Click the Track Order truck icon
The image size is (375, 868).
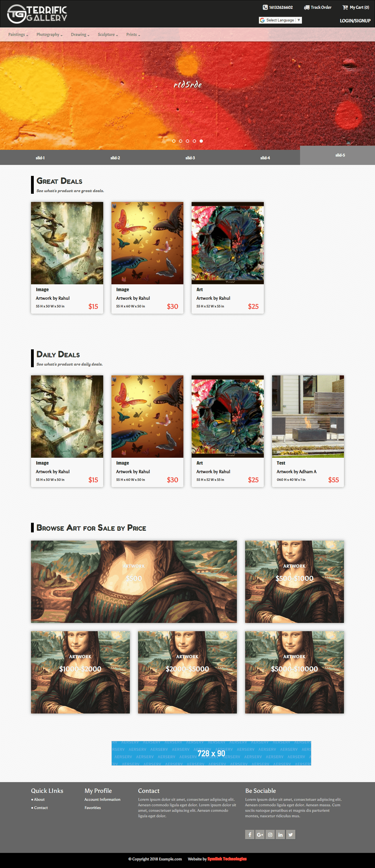(307, 7)
